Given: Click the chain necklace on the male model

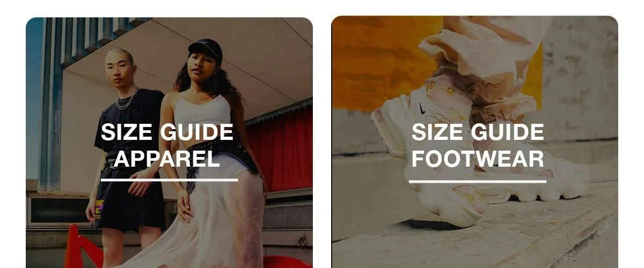Looking at the screenshot, I should point(127,100).
